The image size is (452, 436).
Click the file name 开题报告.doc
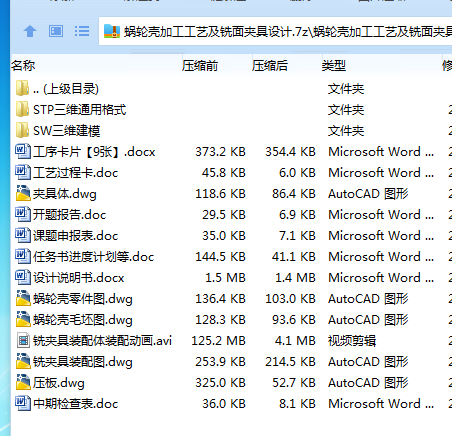pos(70,215)
